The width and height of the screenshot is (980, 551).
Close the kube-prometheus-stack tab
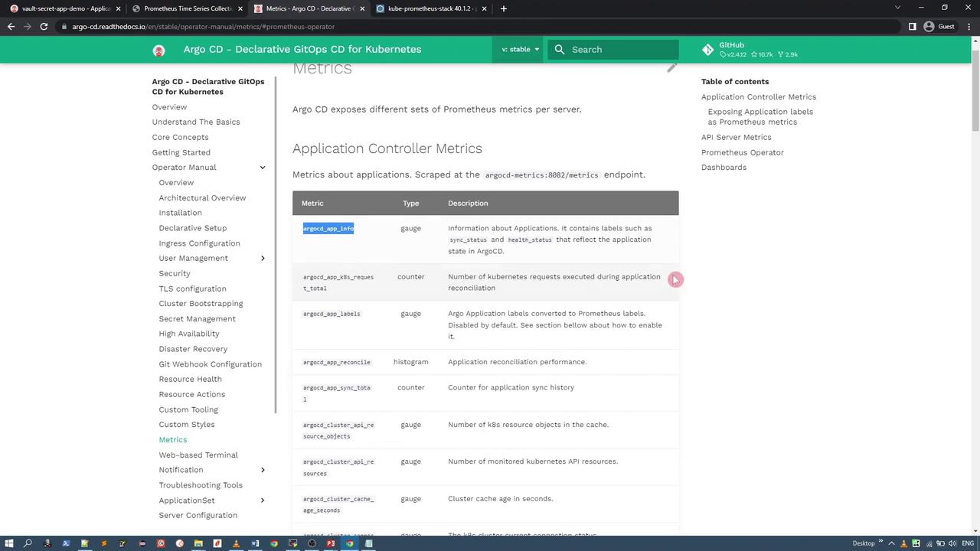484,8
